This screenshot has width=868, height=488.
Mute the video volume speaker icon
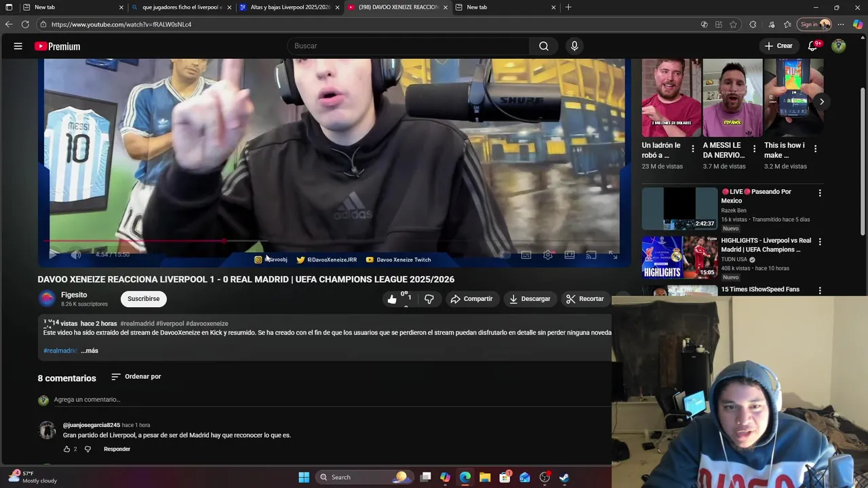(76, 254)
